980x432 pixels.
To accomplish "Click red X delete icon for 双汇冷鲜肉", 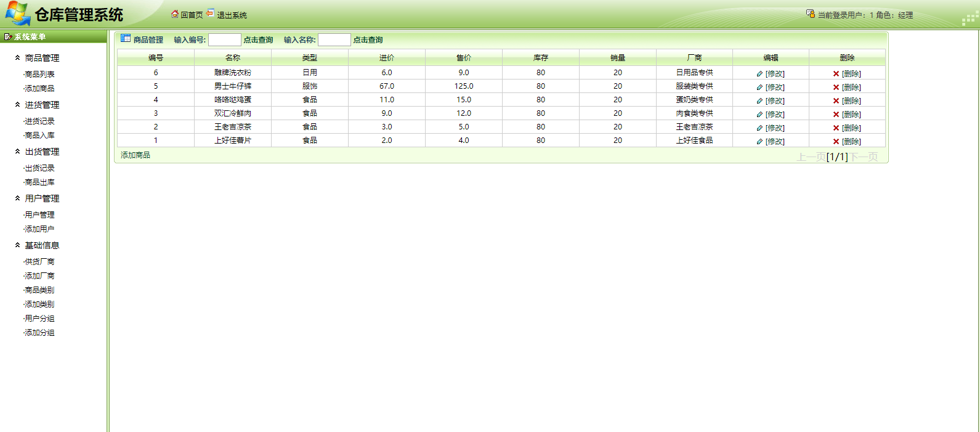I will point(836,115).
